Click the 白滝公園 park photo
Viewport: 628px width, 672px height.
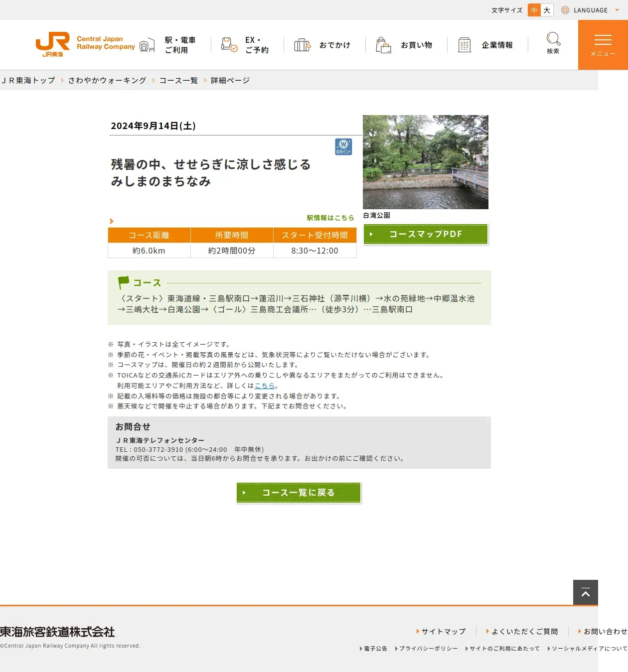(426, 162)
